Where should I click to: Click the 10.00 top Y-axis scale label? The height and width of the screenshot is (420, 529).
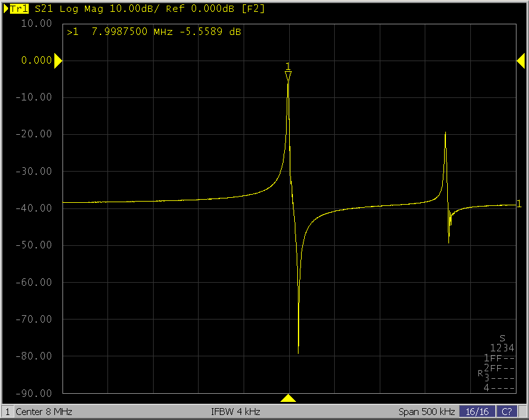[x=36, y=24]
